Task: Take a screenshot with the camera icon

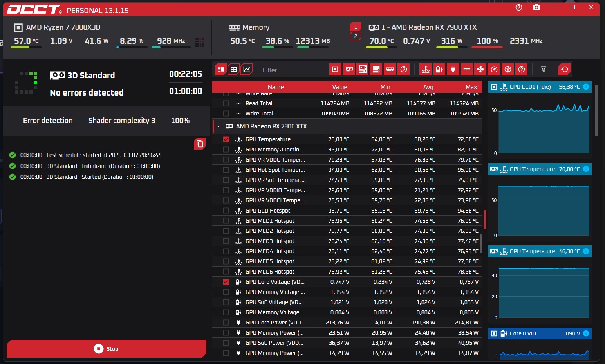Action: pyautogui.click(x=536, y=7)
